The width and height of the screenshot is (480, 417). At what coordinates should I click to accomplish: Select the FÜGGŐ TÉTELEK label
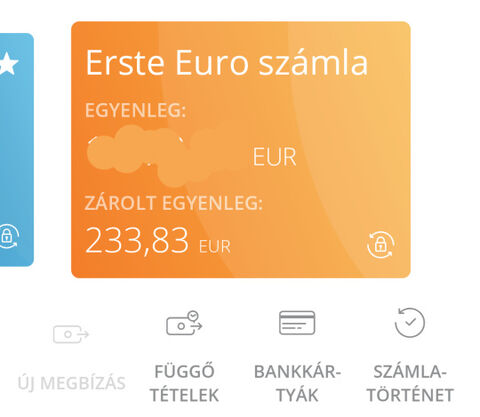184,383
